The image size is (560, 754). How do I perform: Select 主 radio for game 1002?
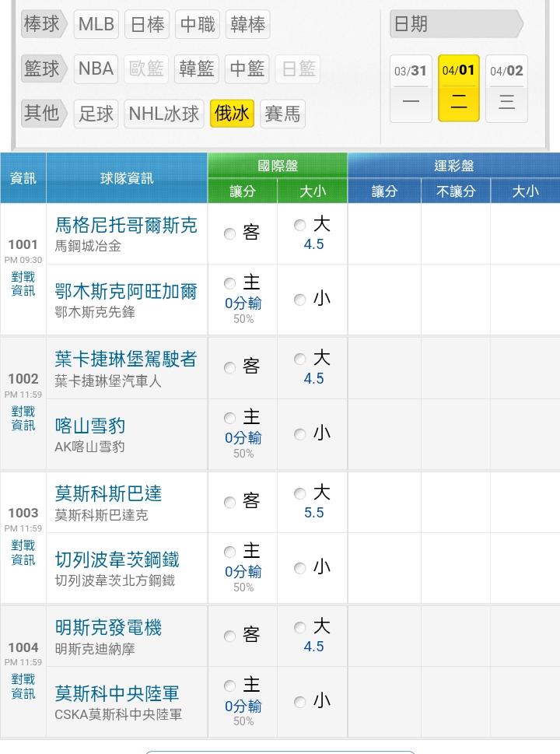click(x=229, y=417)
